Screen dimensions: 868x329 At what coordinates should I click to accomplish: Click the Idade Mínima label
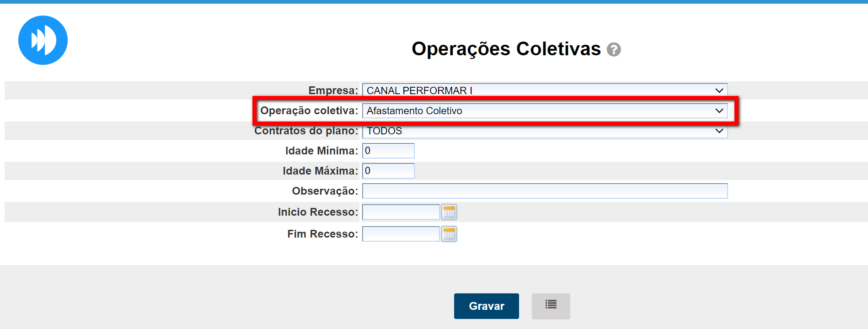click(321, 151)
